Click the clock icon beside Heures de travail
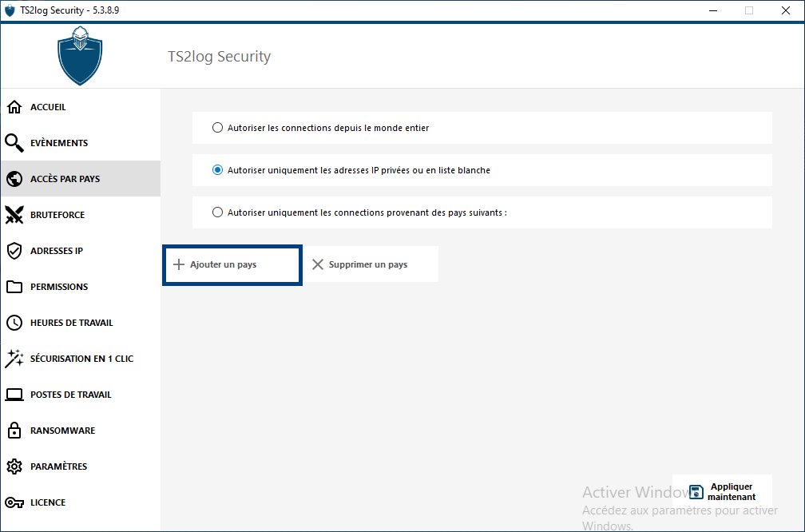This screenshot has width=805, height=532. (14, 323)
